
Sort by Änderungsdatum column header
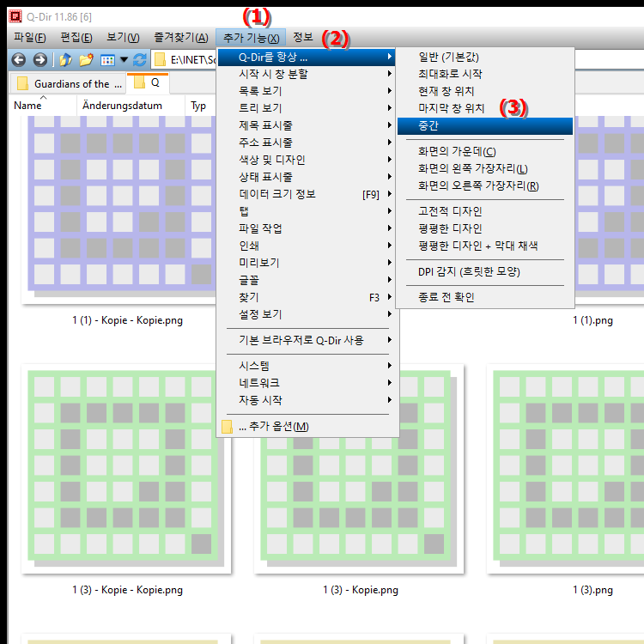(131, 106)
